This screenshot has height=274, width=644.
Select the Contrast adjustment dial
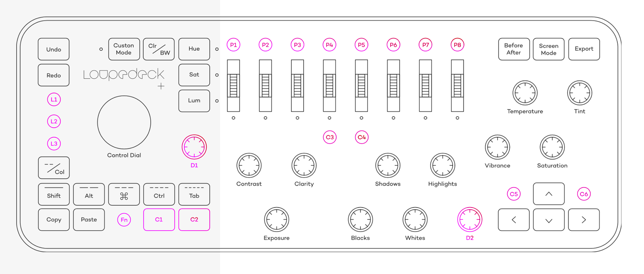coord(249,166)
